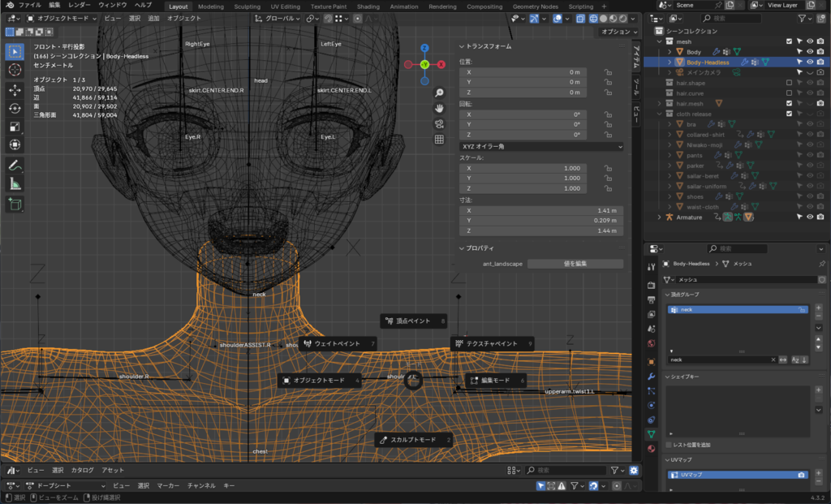This screenshot has height=504, width=831.
Task: Hide the Body-Headless object with its eye icon
Action: [x=809, y=62]
